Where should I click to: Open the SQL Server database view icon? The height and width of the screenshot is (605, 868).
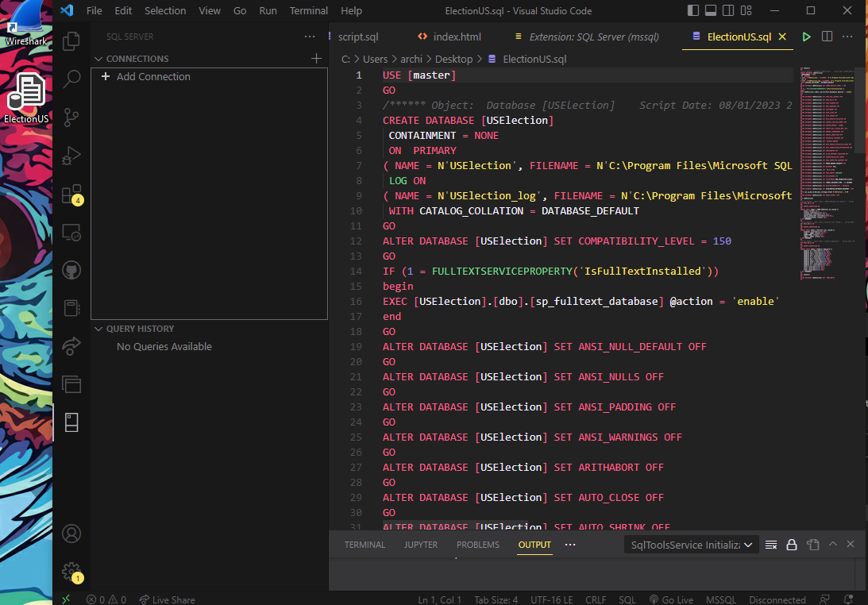71,422
